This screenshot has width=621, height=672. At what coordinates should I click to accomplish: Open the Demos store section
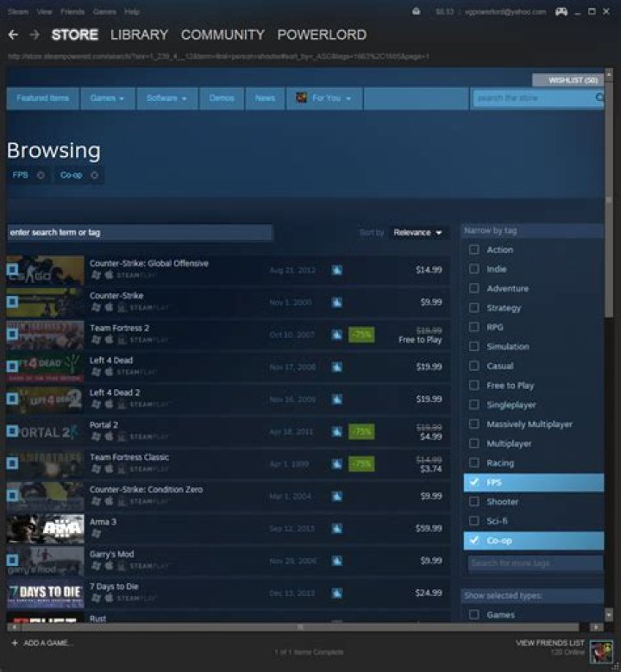coord(222,98)
